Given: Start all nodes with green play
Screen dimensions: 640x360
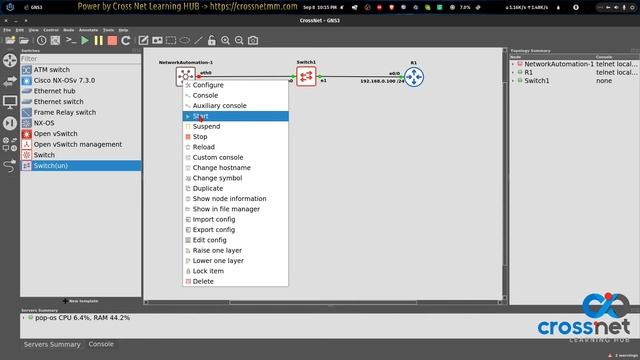Looking at the screenshot, I should 85,40.
